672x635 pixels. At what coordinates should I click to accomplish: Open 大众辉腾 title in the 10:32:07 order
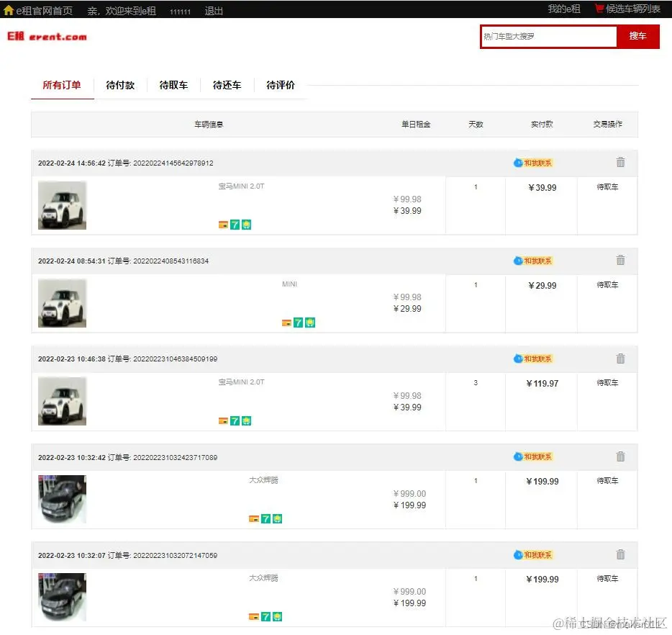pos(263,578)
